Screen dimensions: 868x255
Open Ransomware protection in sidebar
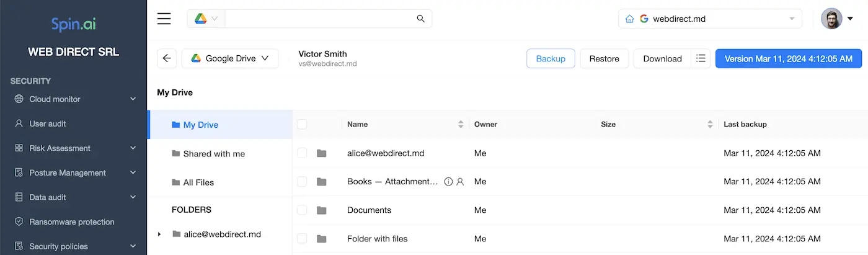tap(72, 221)
